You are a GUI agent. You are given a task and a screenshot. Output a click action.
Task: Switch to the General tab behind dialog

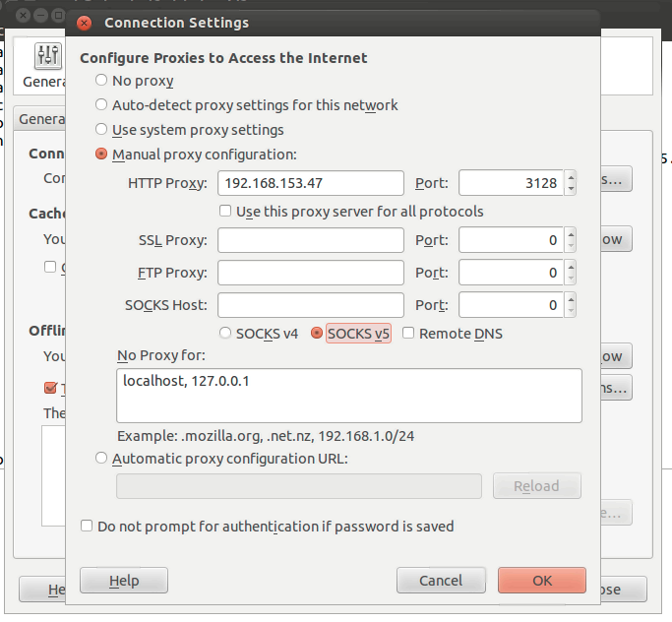coord(39,119)
